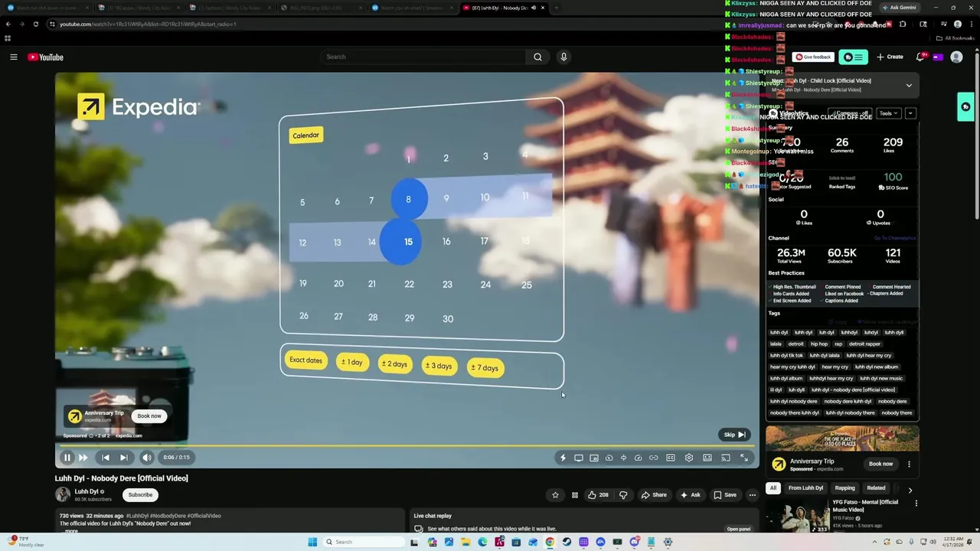
Task: Expand the chevron dropdown beside Tools
Action: (x=910, y=113)
